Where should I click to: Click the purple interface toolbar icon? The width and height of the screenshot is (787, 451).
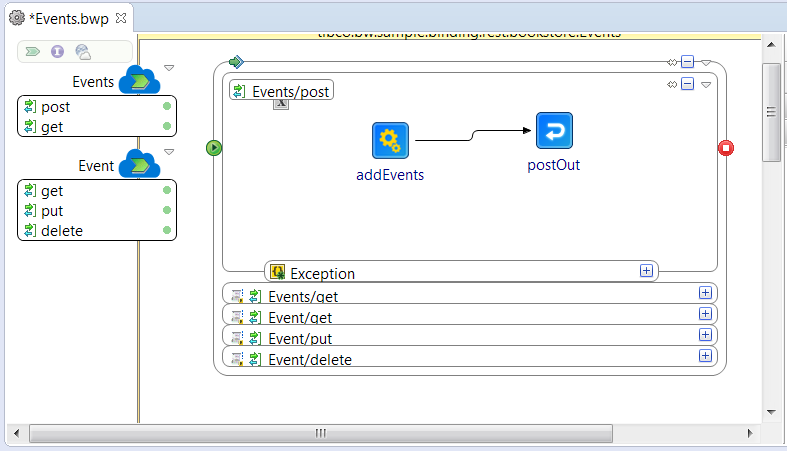[x=57, y=51]
